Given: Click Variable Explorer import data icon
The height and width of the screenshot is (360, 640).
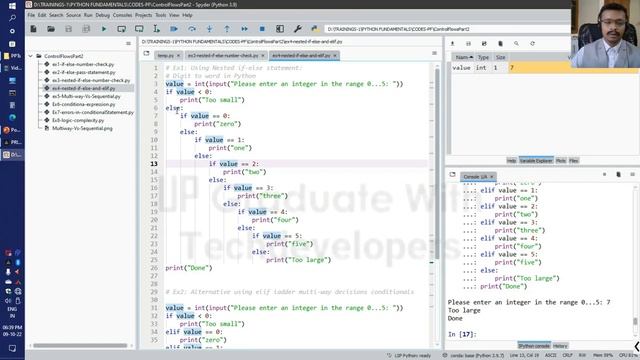Looking at the screenshot, I should 452,43.
